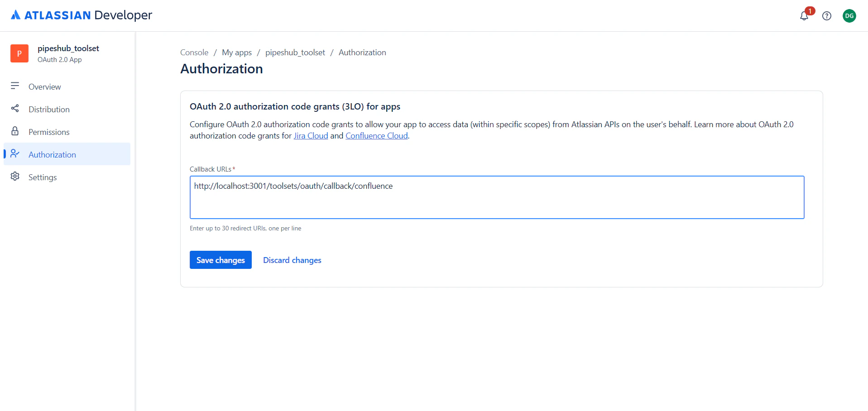Image resolution: width=868 pixels, height=411 pixels.
Task: Open Permissions via the lock icon
Action: pos(15,131)
